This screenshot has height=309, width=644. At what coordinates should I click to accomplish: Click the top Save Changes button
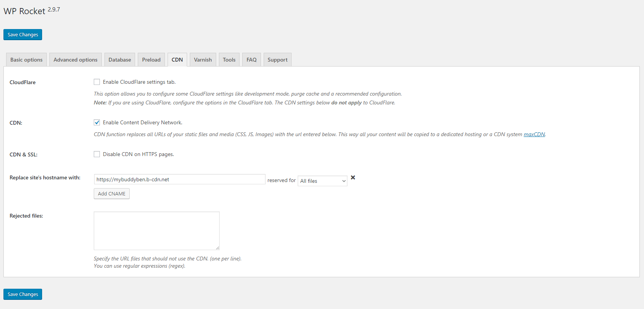[23, 34]
